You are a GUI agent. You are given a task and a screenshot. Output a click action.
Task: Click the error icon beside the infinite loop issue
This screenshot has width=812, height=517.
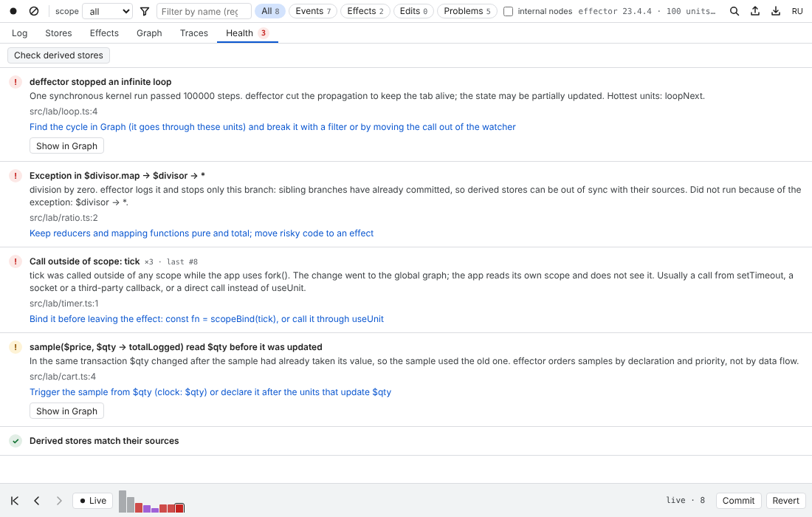tap(16, 82)
